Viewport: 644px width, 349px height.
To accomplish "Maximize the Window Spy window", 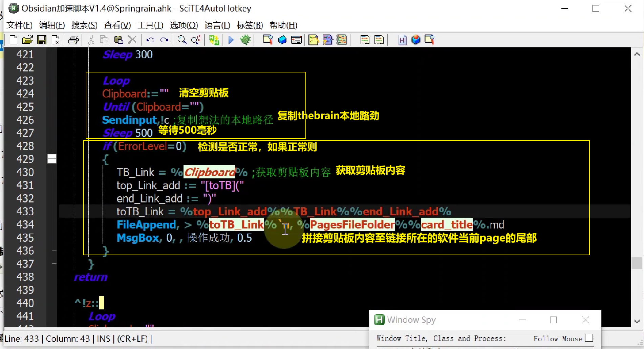I will (554, 320).
